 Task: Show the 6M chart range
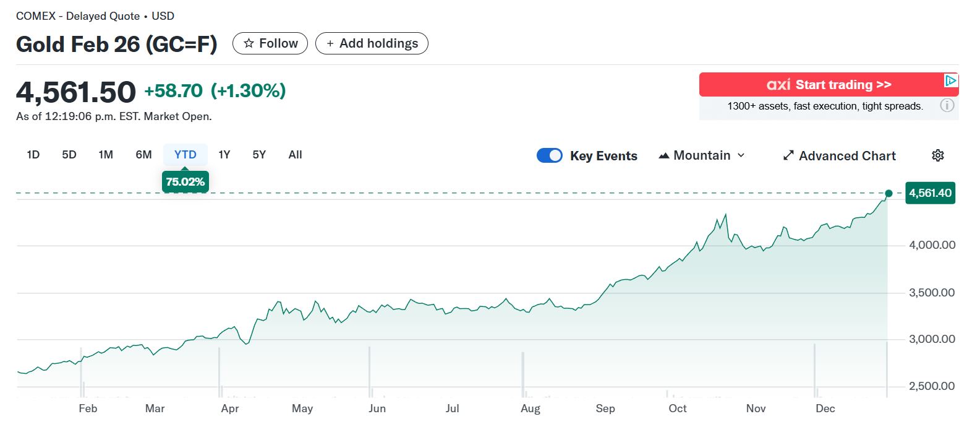click(143, 155)
